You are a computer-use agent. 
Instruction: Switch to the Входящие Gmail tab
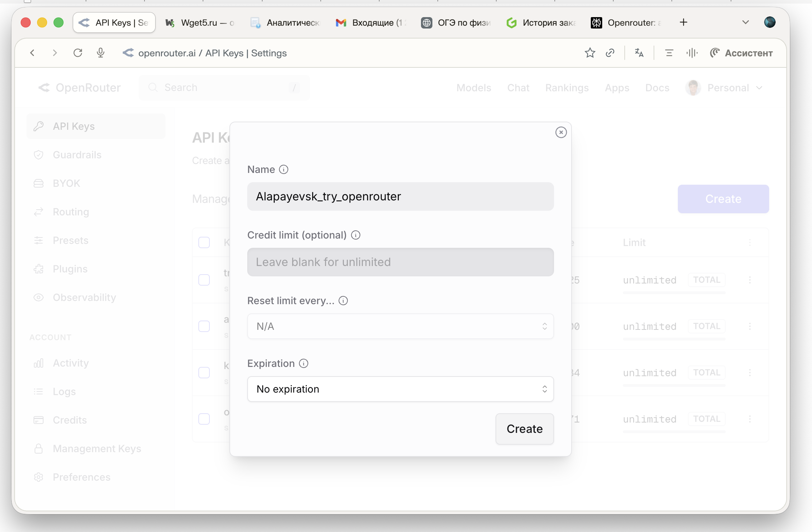371,22
